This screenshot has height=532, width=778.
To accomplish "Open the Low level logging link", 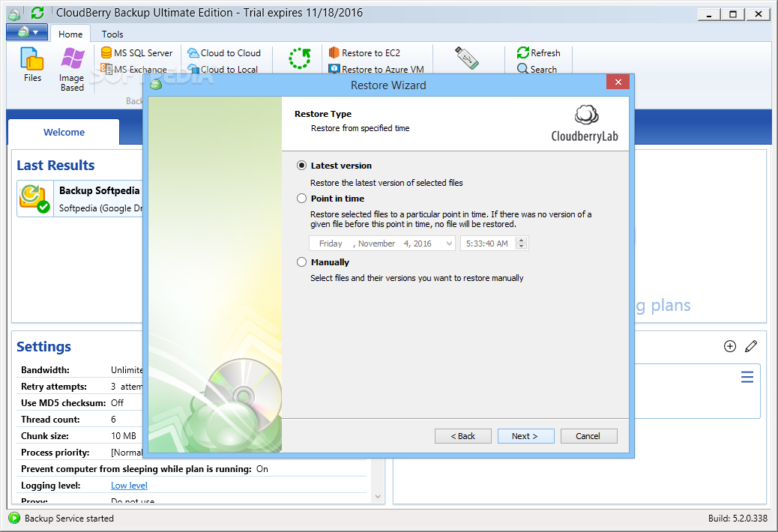I will [129, 486].
